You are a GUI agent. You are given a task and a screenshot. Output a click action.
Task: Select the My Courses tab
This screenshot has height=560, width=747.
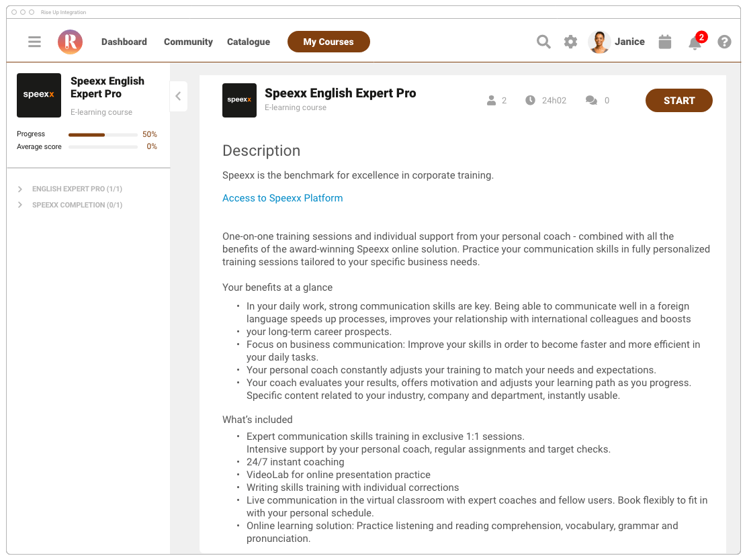(x=328, y=42)
